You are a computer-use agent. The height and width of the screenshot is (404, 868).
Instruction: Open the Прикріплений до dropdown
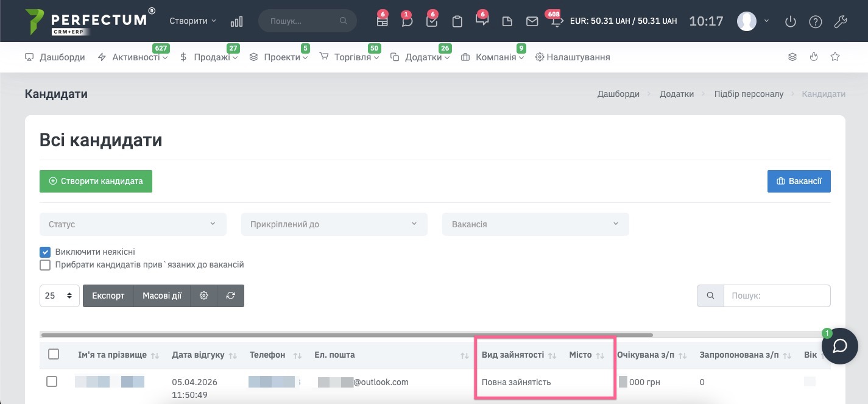point(334,224)
